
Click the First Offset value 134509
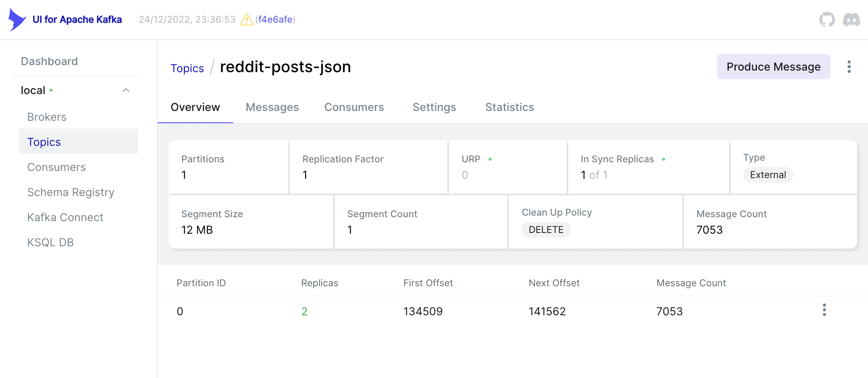coord(423,311)
